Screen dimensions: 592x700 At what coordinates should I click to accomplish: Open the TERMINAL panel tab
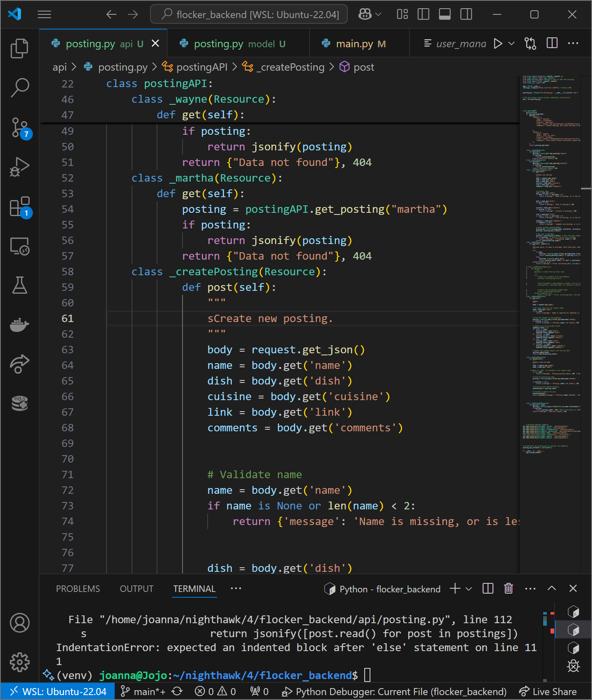pyautogui.click(x=194, y=589)
